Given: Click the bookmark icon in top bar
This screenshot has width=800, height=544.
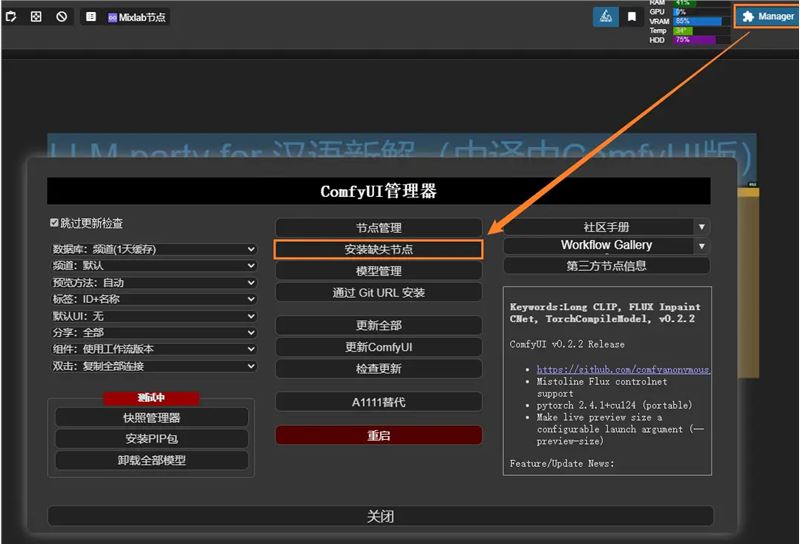Looking at the screenshot, I should click(632, 17).
